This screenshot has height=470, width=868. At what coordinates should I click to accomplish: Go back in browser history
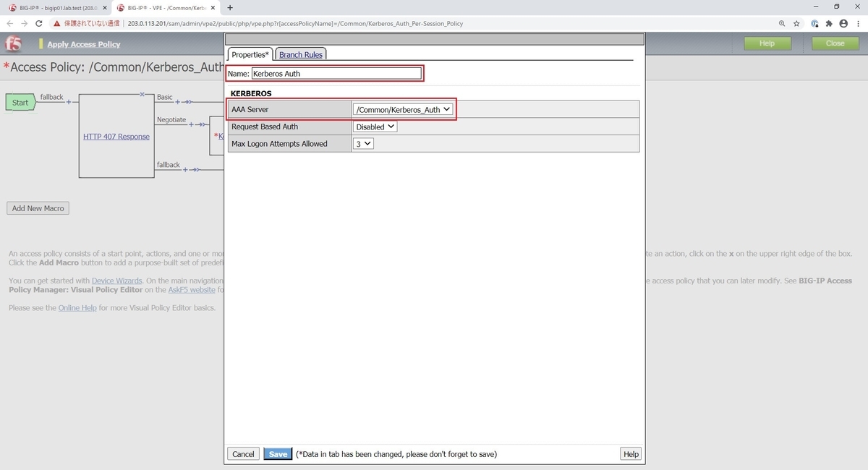[x=10, y=23]
